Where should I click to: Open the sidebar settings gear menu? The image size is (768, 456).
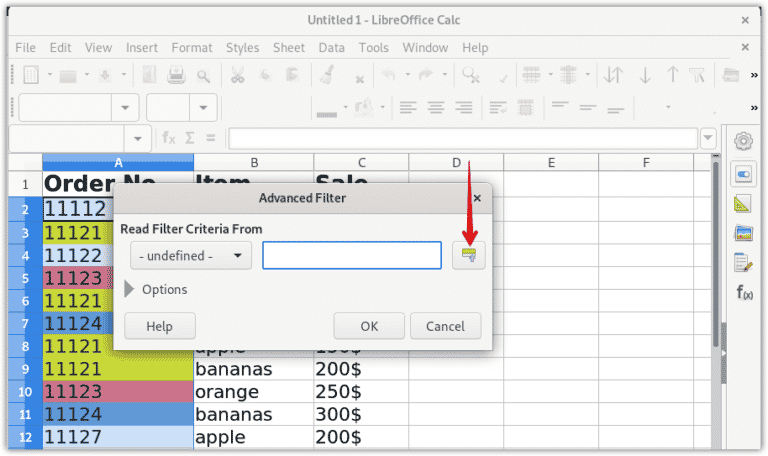[x=743, y=140]
